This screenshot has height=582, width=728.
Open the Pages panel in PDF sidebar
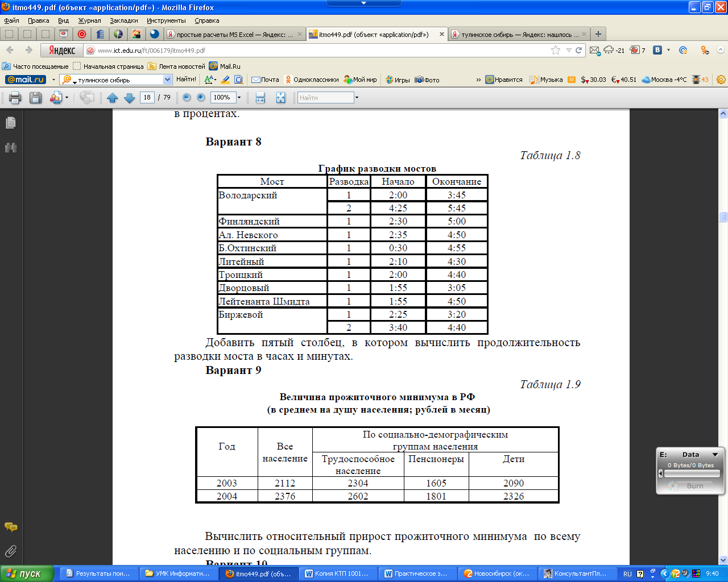[11, 123]
